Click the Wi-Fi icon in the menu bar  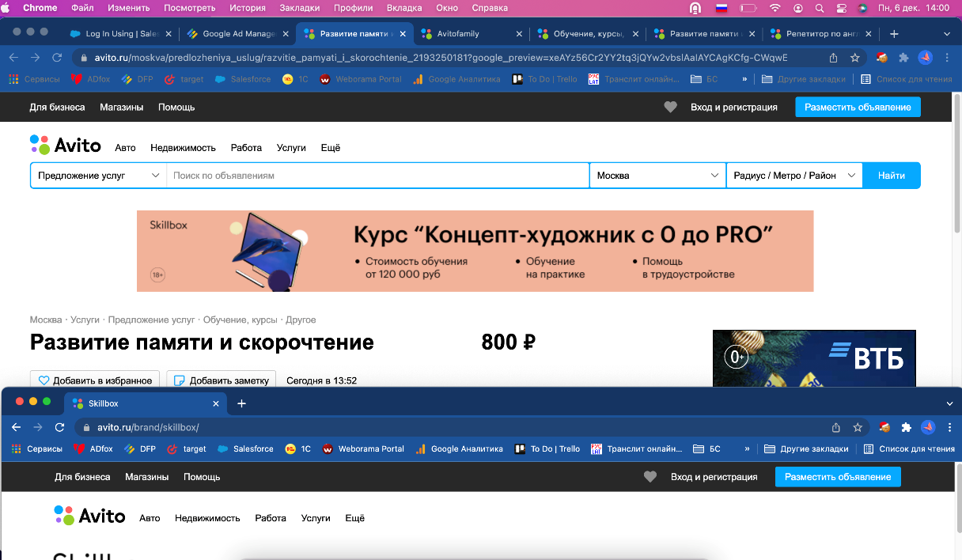coord(775,8)
